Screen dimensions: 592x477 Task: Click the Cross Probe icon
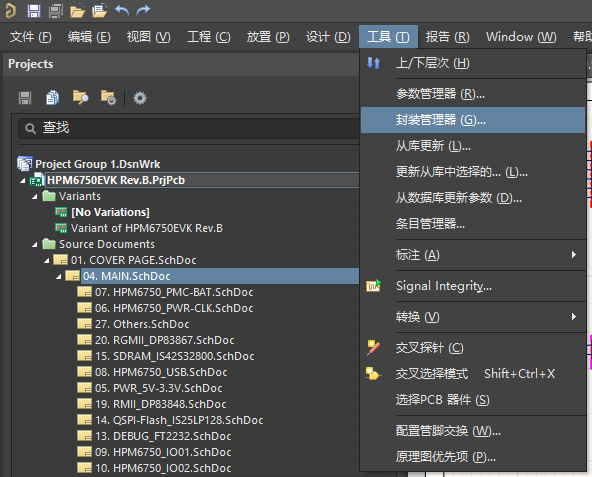click(373, 347)
